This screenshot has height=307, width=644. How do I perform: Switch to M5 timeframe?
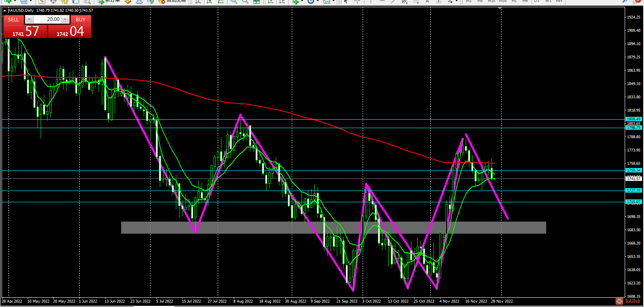pyautogui.click(x=480, y=1)
